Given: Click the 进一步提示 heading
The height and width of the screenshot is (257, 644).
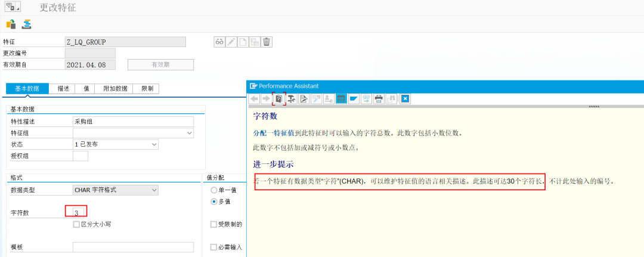Looking at the screenshot, I should tap(274, 164).
